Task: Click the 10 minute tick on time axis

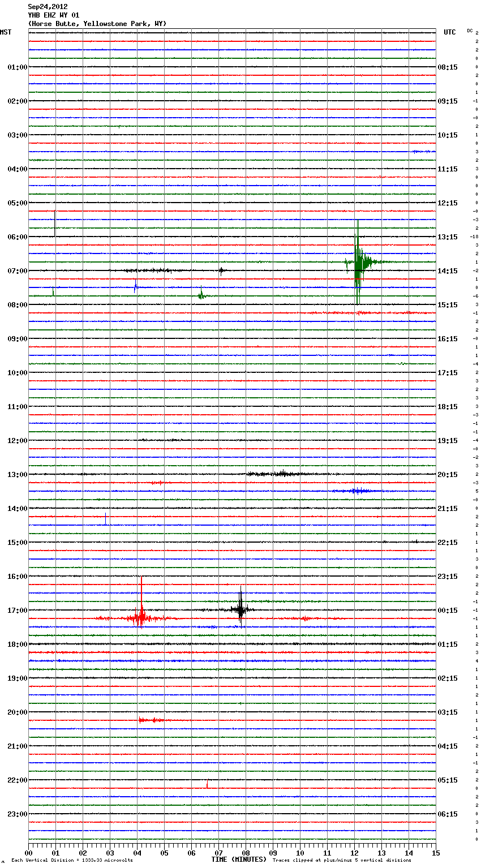Action: pos(300,853)
